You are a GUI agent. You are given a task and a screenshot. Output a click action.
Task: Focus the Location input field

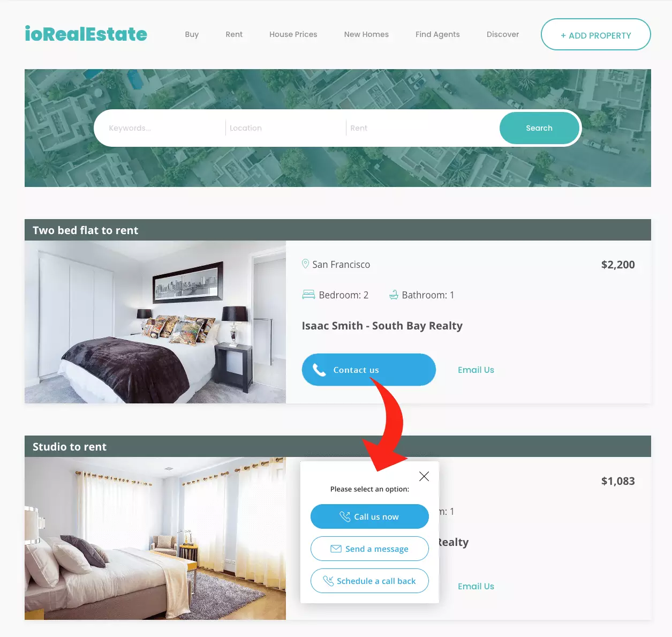coord(285,128)
